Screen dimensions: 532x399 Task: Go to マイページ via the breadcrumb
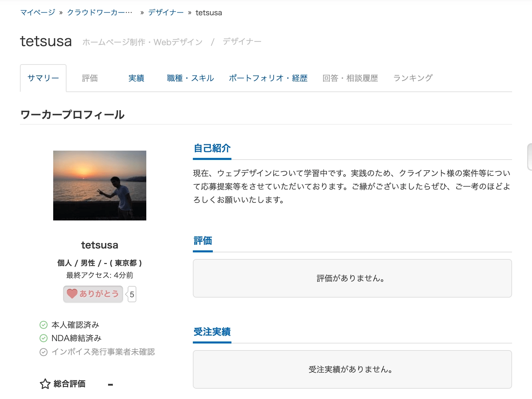click(x=38, y=13)
